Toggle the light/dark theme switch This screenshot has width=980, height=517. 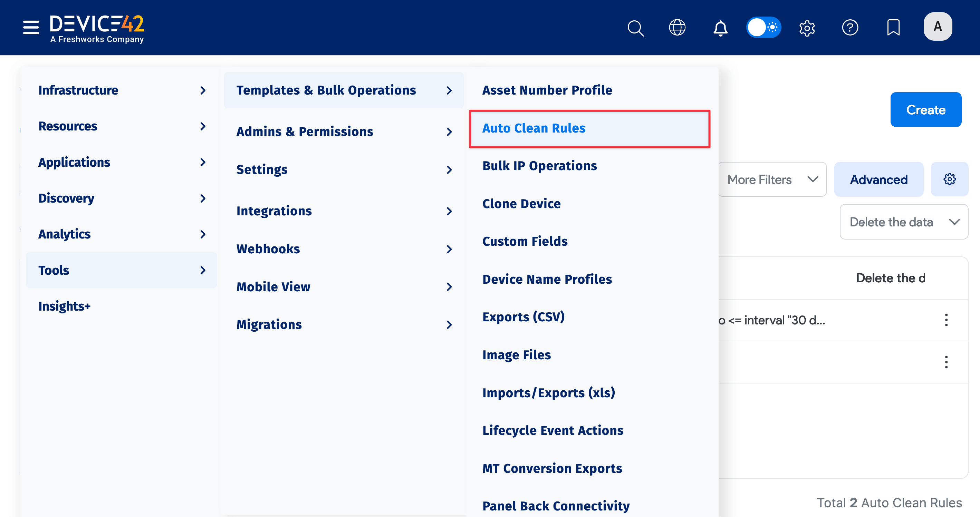click(763, 28)
